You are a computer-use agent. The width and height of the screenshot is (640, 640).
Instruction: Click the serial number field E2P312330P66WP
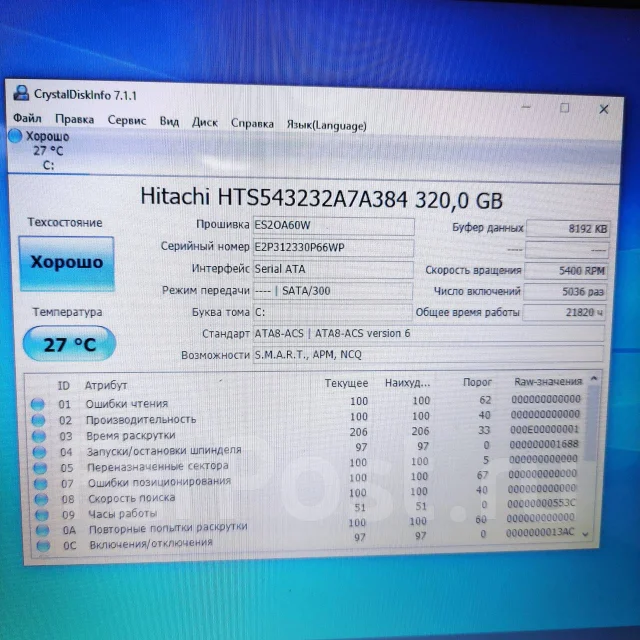pos(333,248)
